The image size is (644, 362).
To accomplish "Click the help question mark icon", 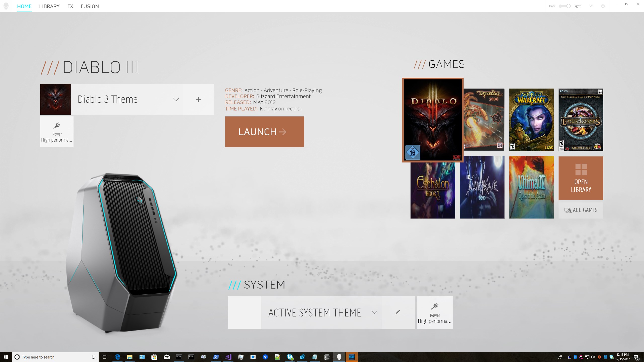I will pos(603,6).
